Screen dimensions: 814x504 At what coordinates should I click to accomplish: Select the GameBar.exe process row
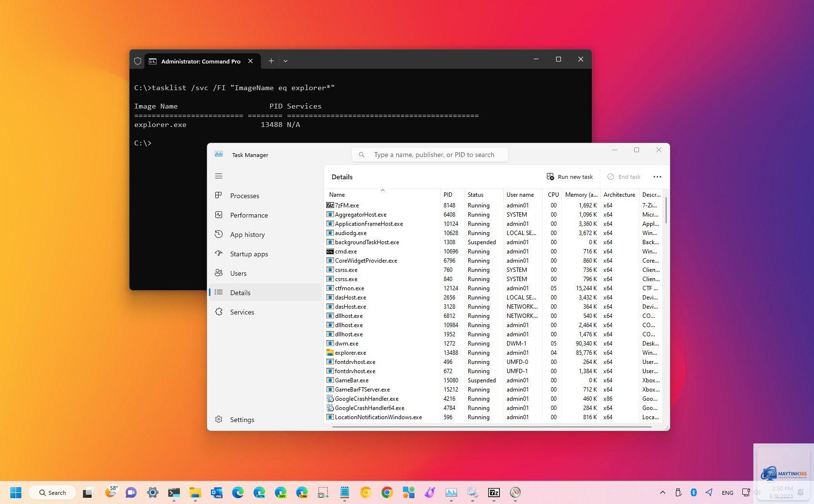click(494, 380)
